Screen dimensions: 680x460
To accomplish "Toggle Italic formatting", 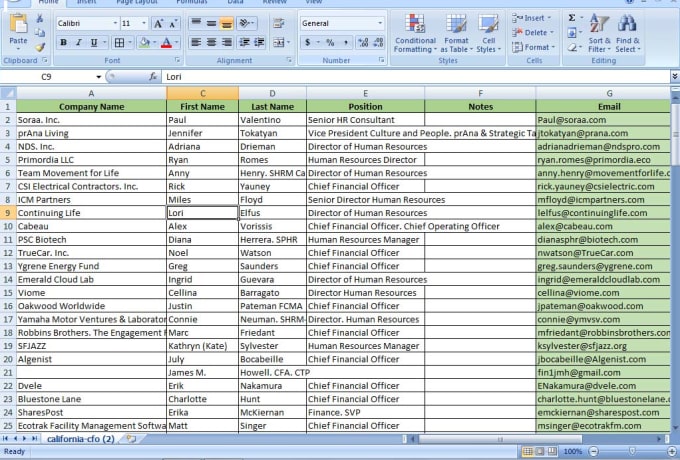I will click(78, 42).
